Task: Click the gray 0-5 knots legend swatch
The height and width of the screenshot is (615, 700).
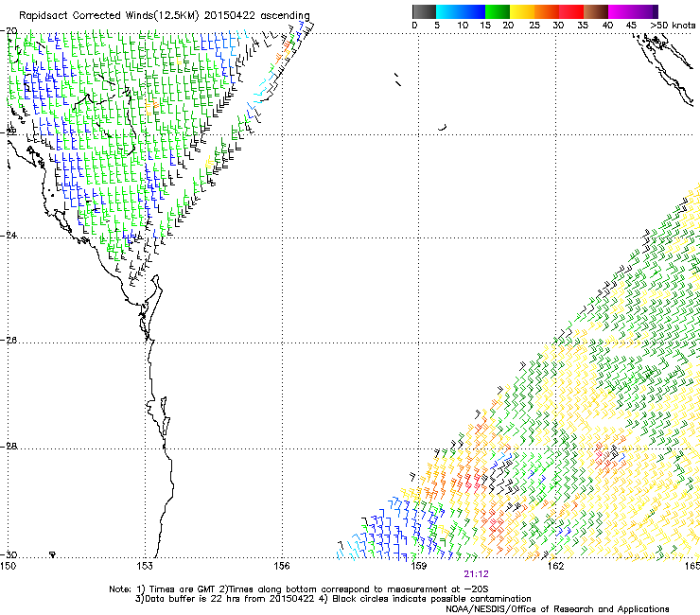Action: pyautogui.click(x=424, y=11)
